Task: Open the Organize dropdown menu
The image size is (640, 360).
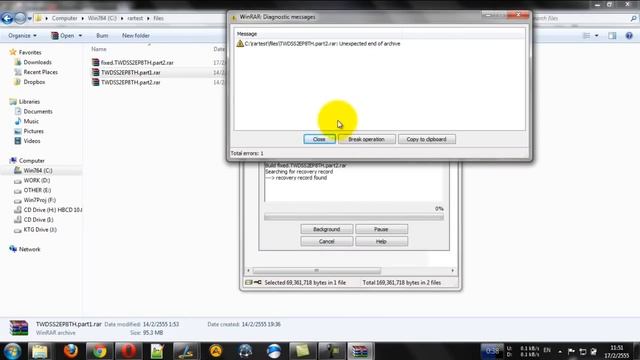Action: pos(22,36)
